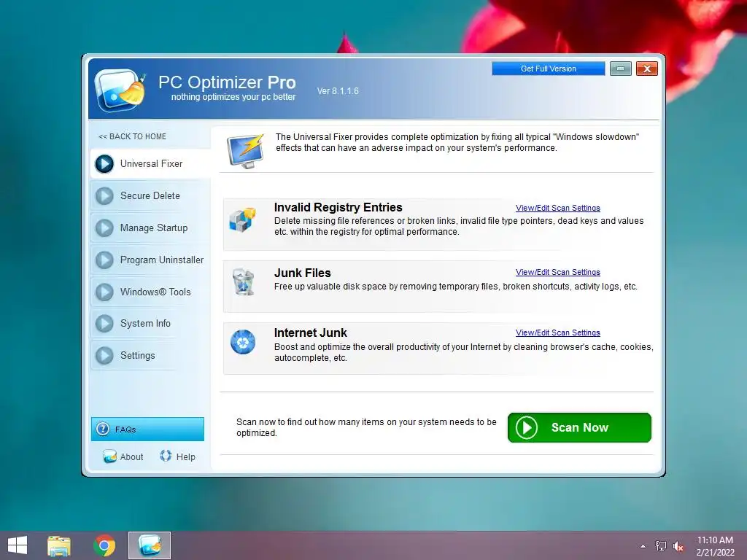Click the About link text
This screenshot has height=560, width=747.
131,456
